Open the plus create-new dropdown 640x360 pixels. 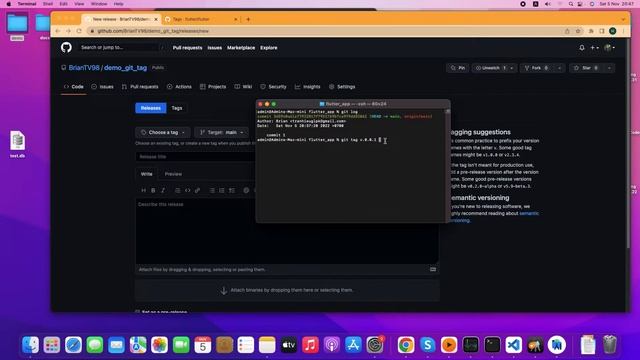[594, 48]
